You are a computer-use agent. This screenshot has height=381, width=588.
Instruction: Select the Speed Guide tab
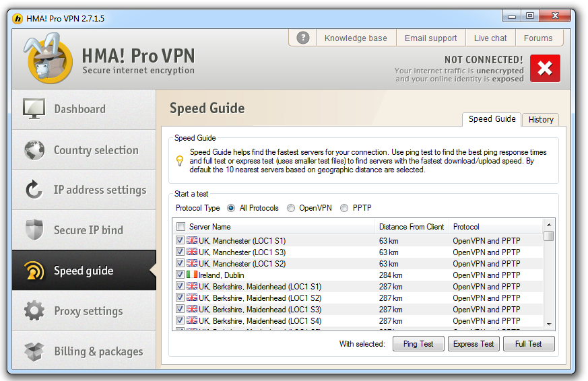tap(492, 118)
